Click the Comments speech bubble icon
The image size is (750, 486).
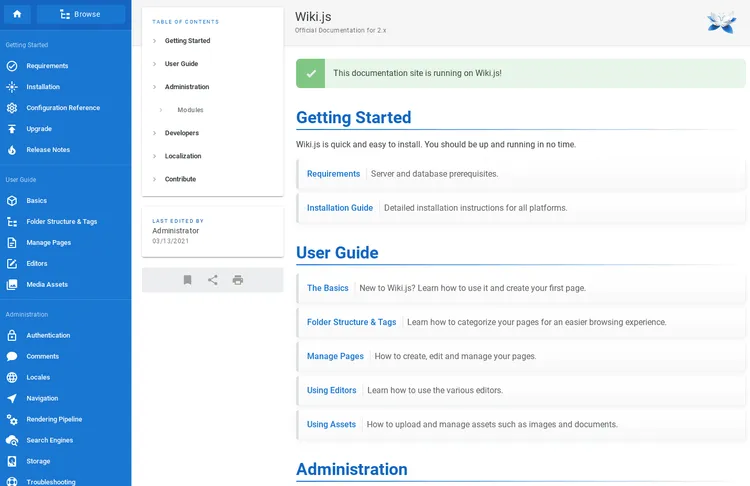(12, 356)
